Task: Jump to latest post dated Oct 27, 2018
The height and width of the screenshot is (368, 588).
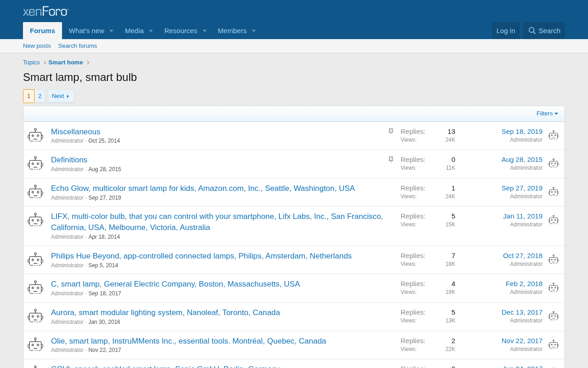Action: pos(523,256)
